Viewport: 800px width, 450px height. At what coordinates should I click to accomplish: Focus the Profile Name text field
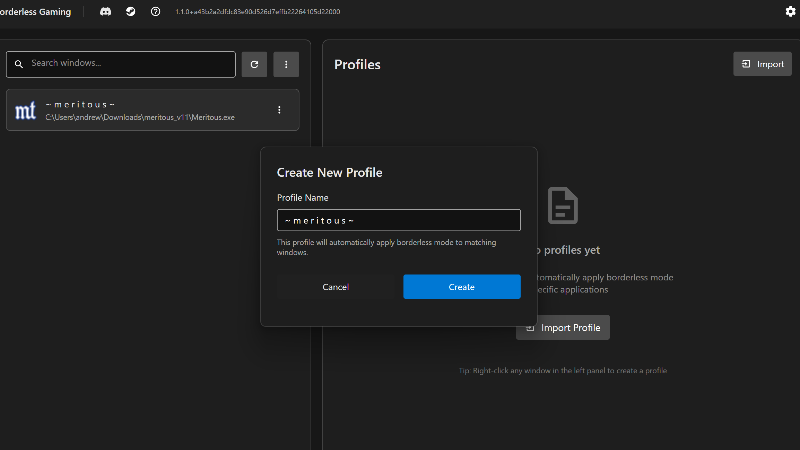[x=398, y=220]
